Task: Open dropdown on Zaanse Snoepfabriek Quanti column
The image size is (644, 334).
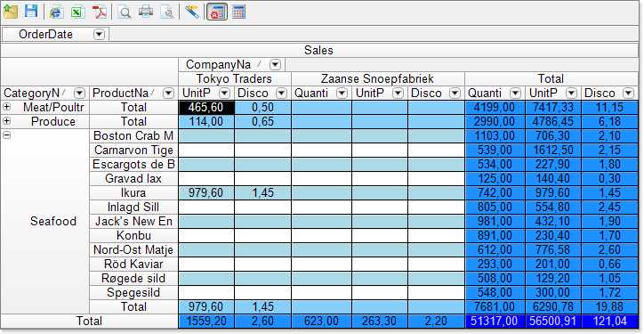Action: pos(342,94)
